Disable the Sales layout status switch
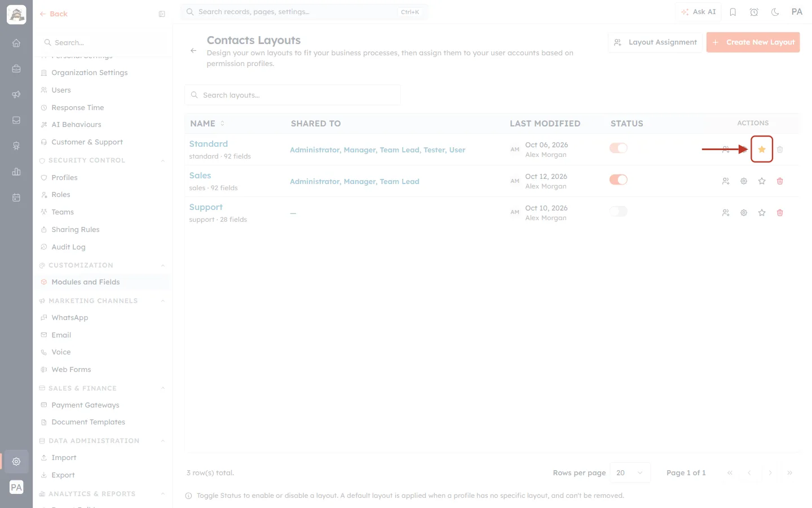 (x=619, y=179)
